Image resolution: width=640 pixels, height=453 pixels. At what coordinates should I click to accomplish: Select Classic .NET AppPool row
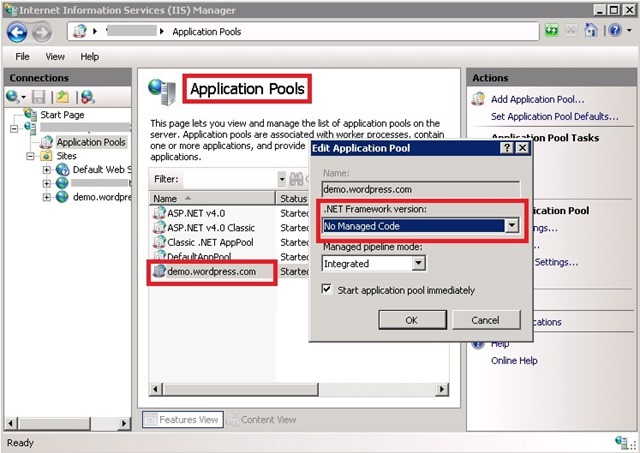(x=210, y=242)
